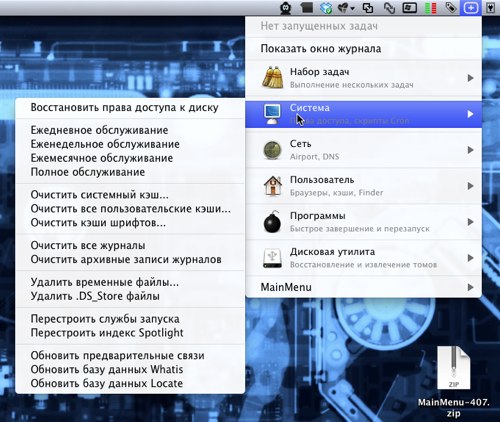The height and width of the screenshot is (422, 500).
Task: Open the MainMenu entry at menu bottom
Action: (363, 287)
